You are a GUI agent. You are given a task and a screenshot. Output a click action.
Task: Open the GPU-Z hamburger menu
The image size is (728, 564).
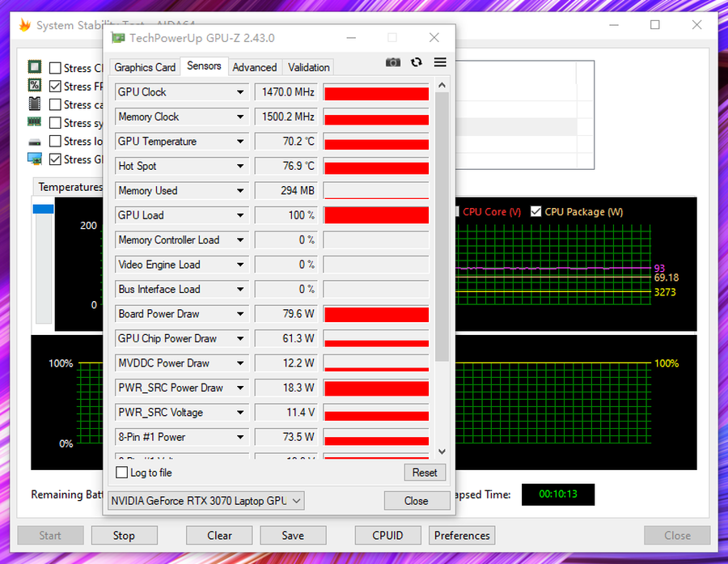point(440,62)
